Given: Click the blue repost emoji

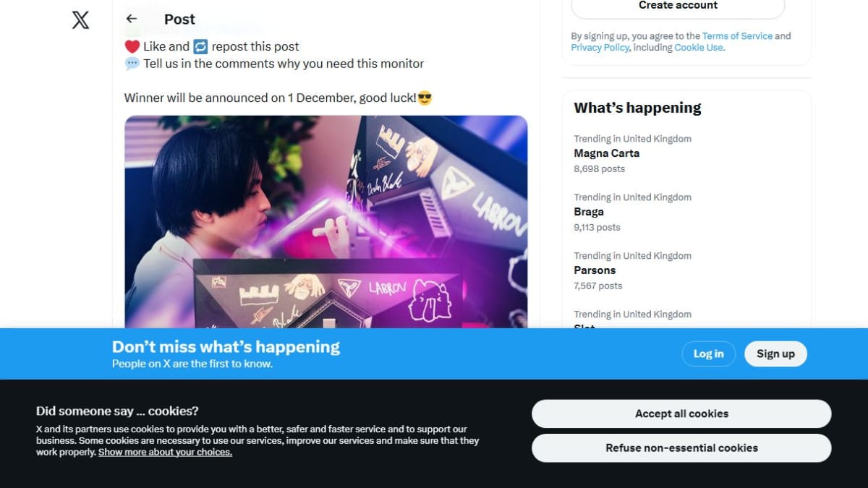Looking at the screenshot, I should click(x=200, y=46).
